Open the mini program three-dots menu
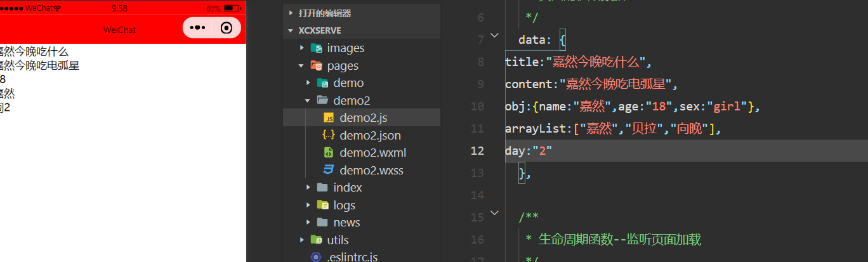 click(197, 29)
